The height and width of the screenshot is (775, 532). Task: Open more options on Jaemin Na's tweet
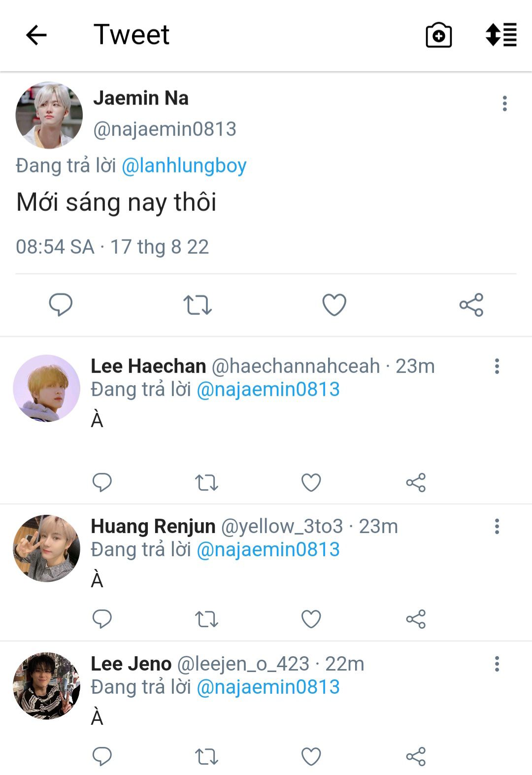[x=504, y=103]
